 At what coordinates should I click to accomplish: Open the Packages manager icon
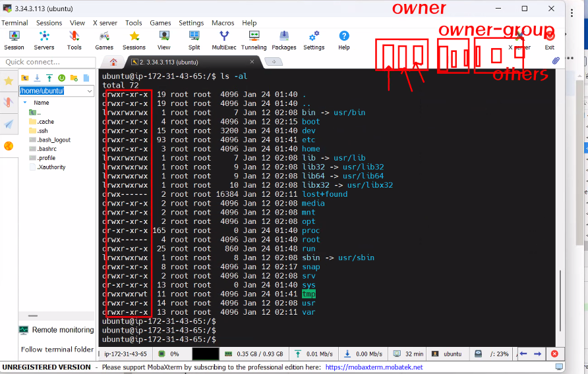coord(284,40)
